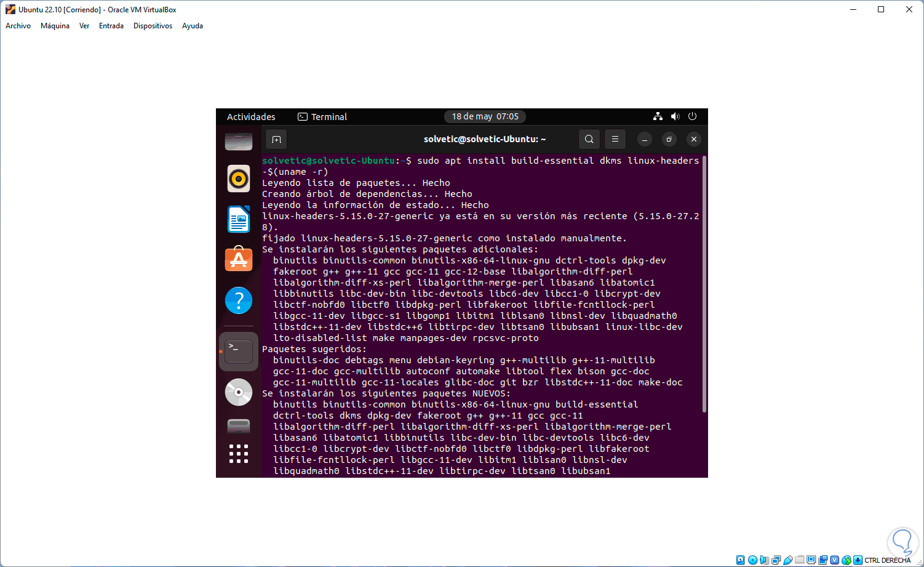Click the CTRL DERECHA host key label
Viewport: 924px width, 567px height.
pos(887,560)
